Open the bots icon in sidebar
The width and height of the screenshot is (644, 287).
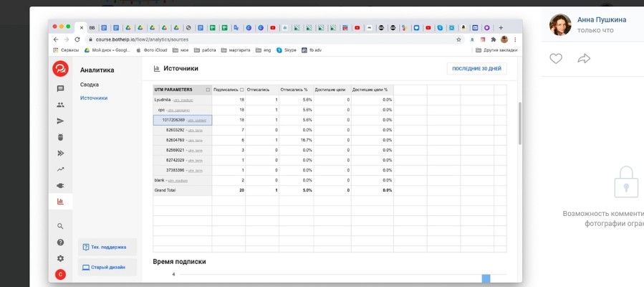pos(60,137)
